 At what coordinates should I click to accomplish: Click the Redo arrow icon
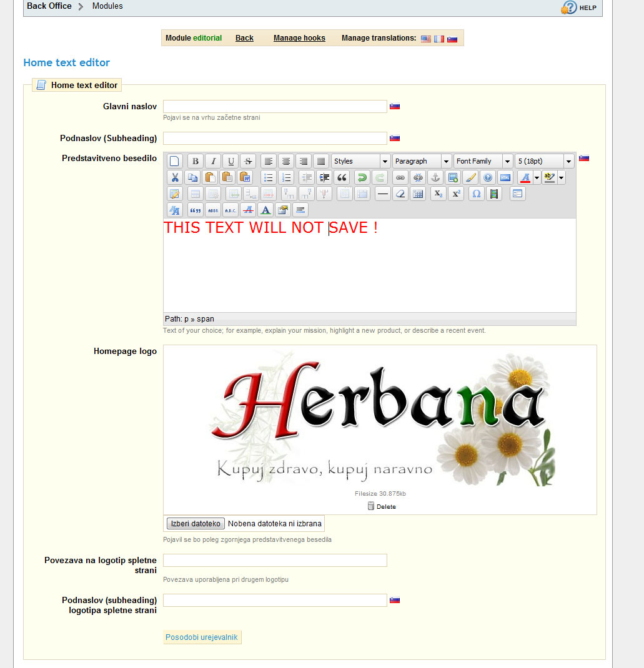379,177
